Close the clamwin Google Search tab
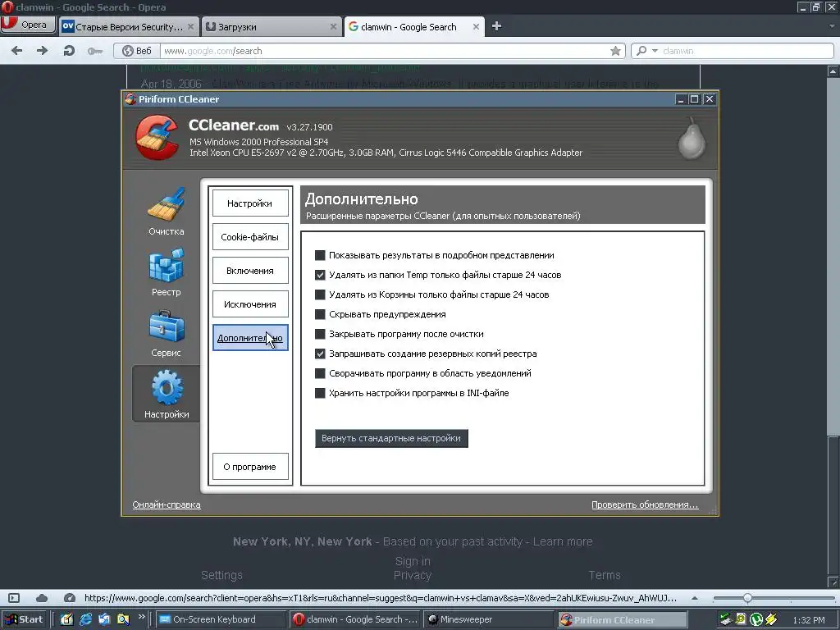Screen dimensions: 840x630 pos(476,27)
